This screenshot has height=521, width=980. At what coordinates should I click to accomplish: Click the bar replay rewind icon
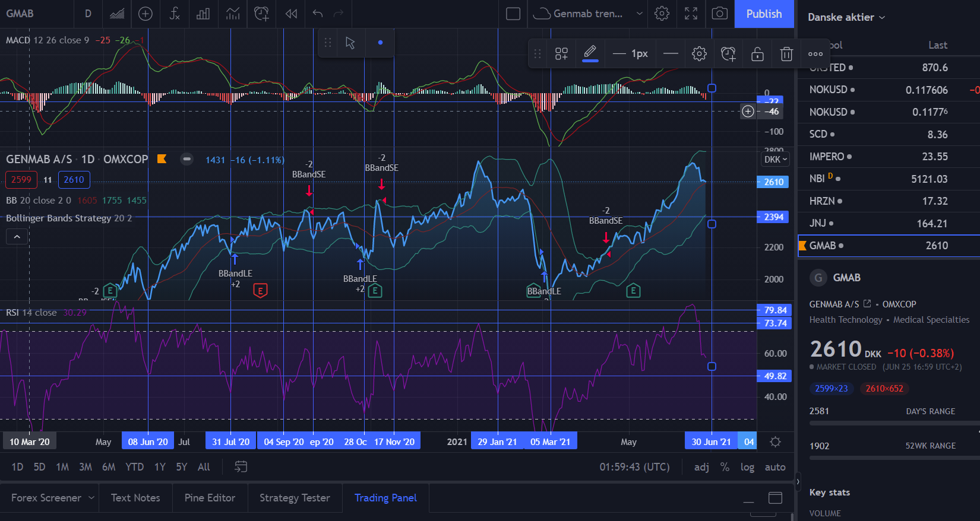(291, 14)
